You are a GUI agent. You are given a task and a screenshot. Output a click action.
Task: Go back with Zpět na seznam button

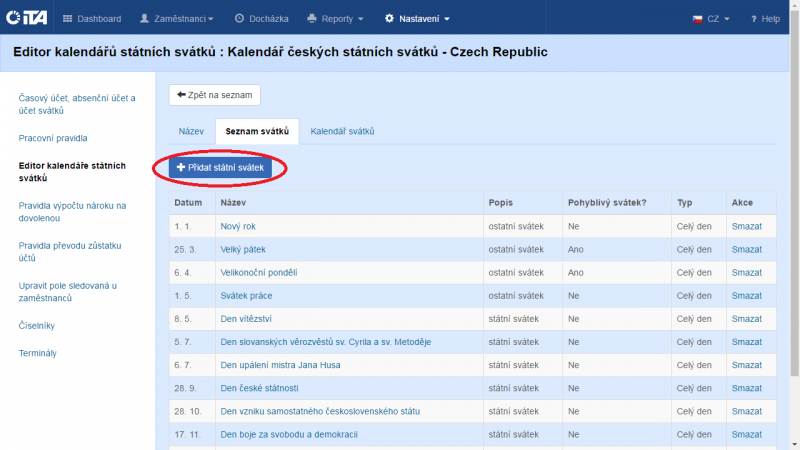point(214,95)
